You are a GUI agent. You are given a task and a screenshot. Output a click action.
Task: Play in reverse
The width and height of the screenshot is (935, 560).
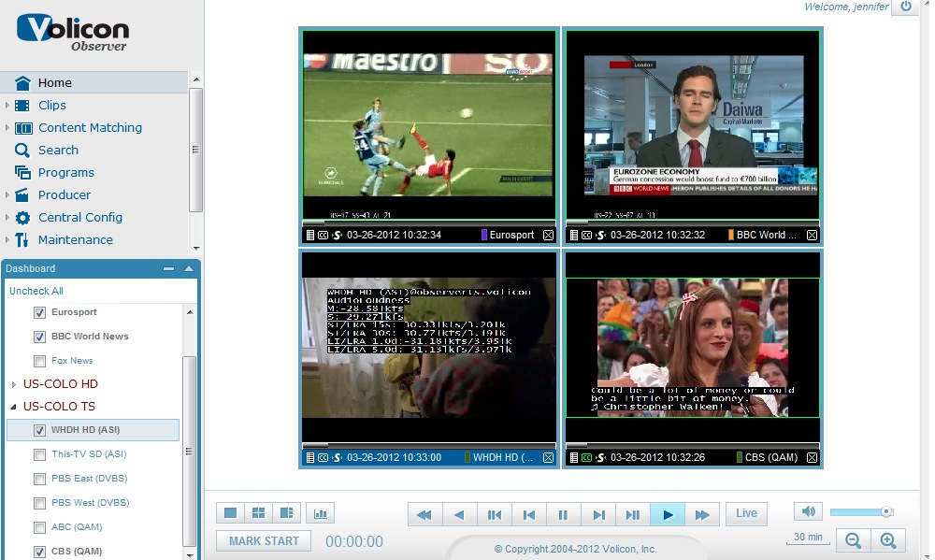(459, 515)
